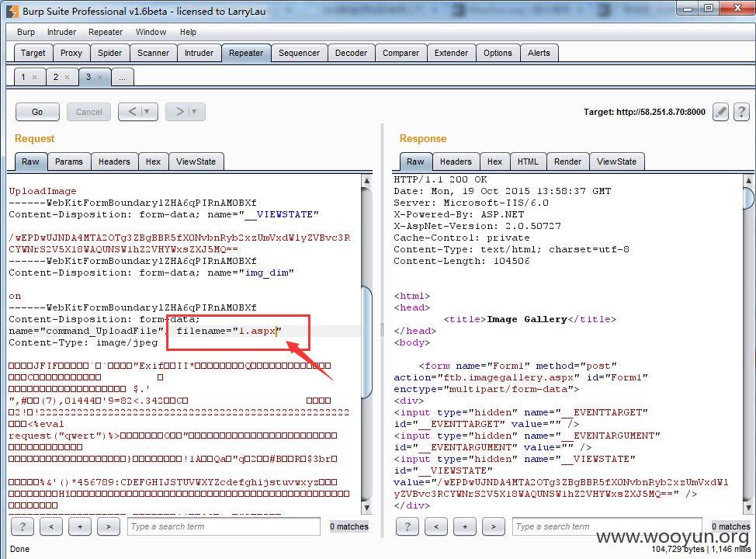Edit the target with the pencil icon
This screenshot has width=756, height=559.
pos(720,112)
